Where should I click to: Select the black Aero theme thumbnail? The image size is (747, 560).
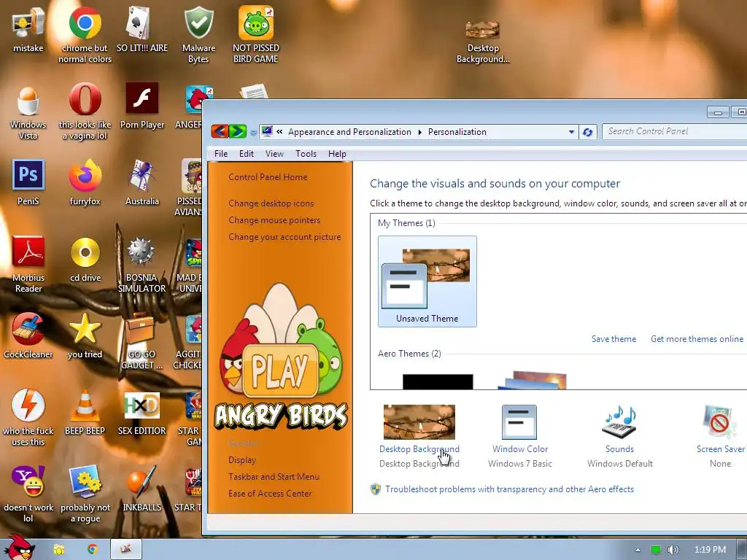click(438, 381)
